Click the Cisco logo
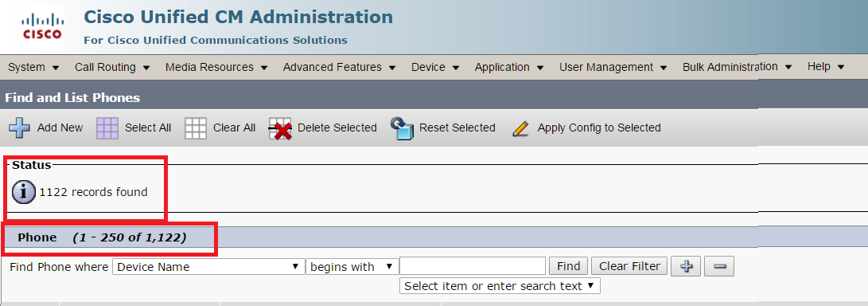 [41, 27]
